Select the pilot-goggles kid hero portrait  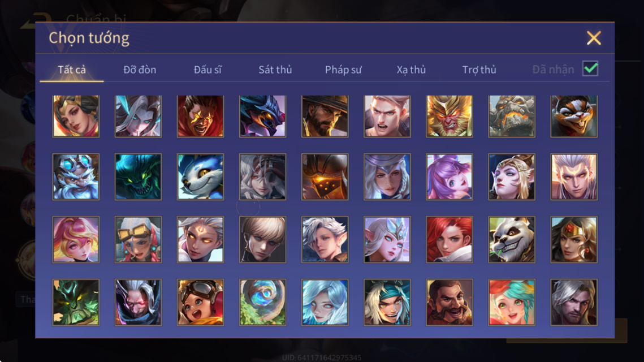pyautogui.click(x=200, y=303)
